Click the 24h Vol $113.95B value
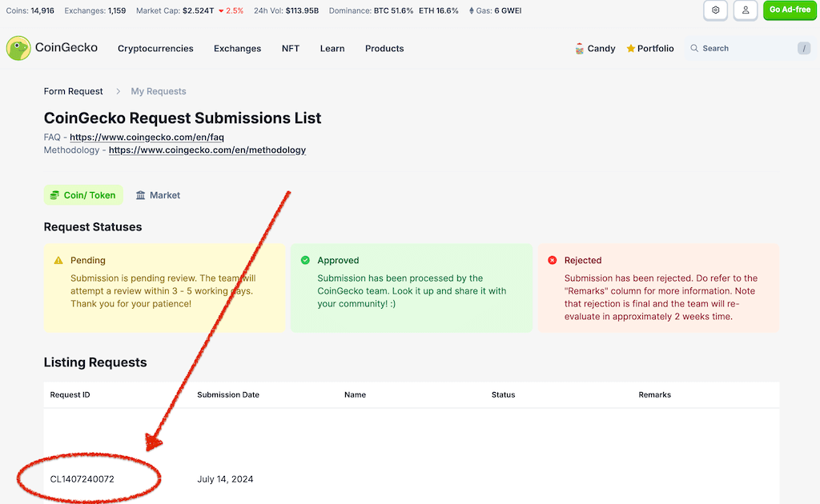The image size is (820, 504). coord(302,10)
